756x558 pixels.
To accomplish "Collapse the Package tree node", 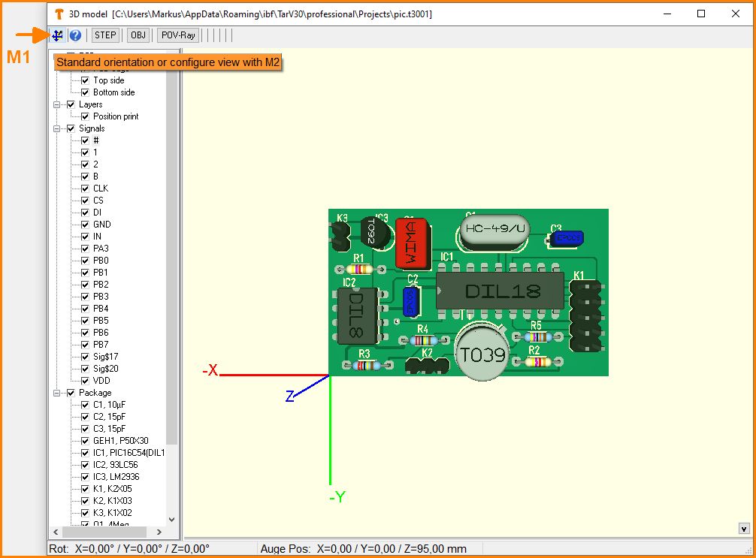I will pyautogui.click(x=57, y=393).
